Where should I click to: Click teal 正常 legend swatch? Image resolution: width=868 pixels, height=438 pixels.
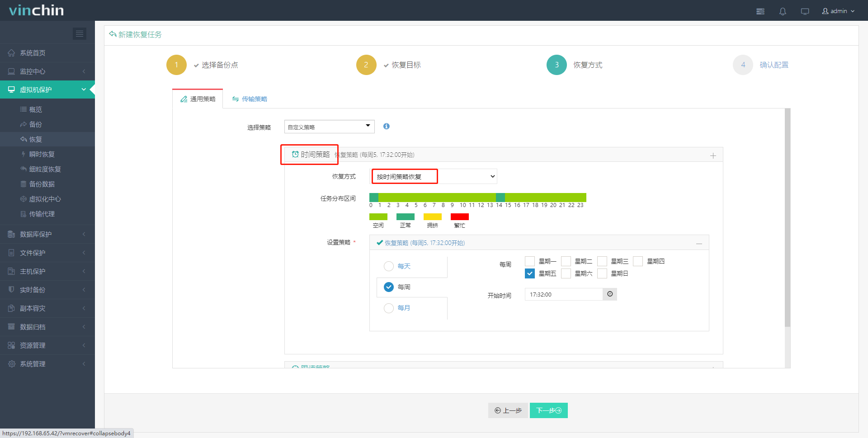coord(406,217)
